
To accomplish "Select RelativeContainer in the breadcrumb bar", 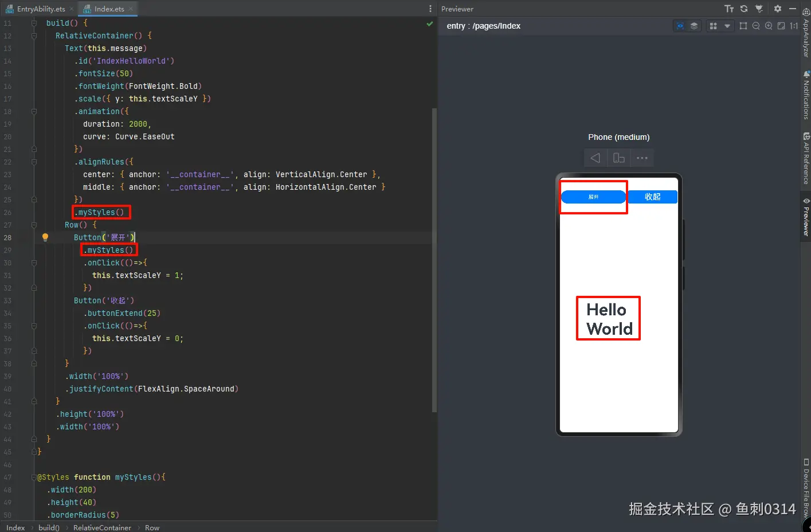I will pyautogui.click(x=102, y=527).
